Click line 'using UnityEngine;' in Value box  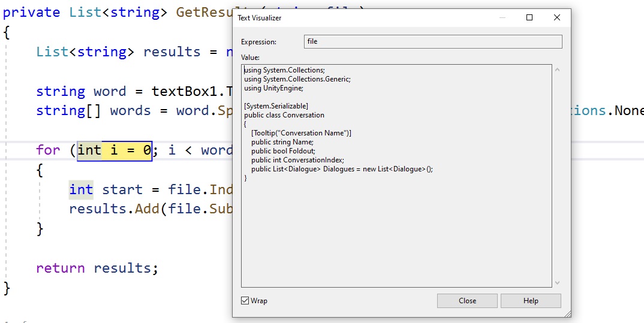tap(274, 88)
